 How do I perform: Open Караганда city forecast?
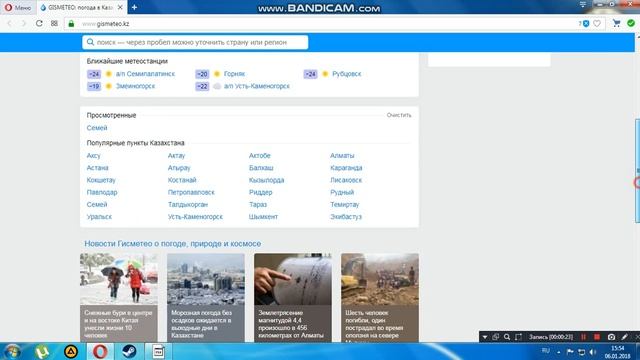coord(346,168)
